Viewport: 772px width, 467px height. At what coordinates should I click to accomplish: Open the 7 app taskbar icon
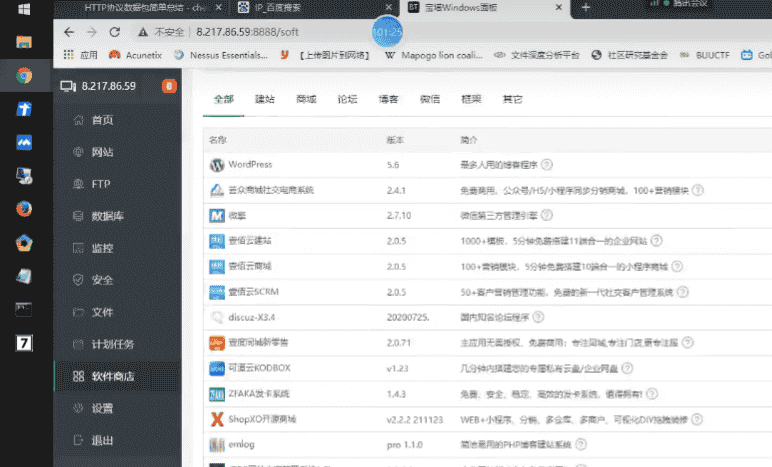(x=24, y=343)
